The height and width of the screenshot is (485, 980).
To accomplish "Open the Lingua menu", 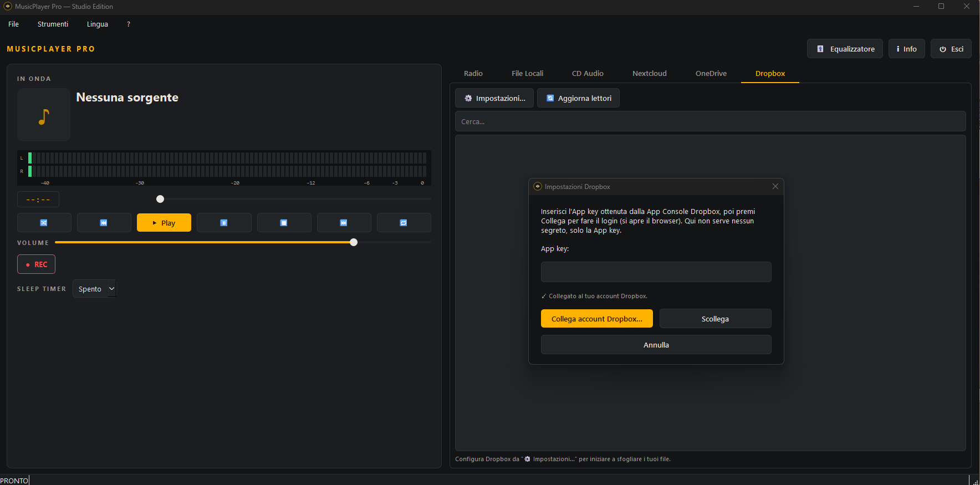I will [x=98, y=24].
